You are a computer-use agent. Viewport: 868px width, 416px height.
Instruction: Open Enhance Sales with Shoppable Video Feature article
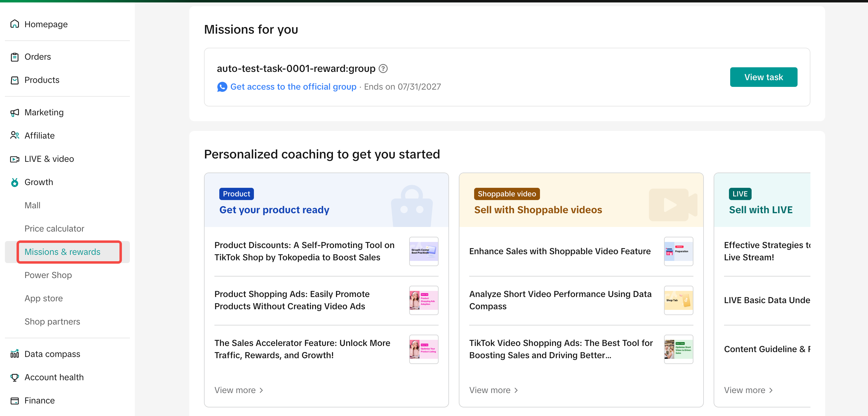pos(560,251)
